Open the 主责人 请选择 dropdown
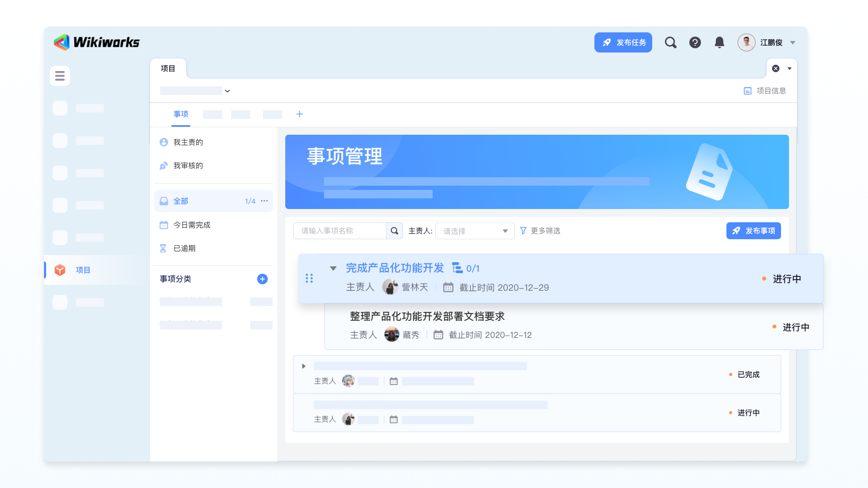The width and height of the screenshot is (868, 488). (x=475, y=231)
